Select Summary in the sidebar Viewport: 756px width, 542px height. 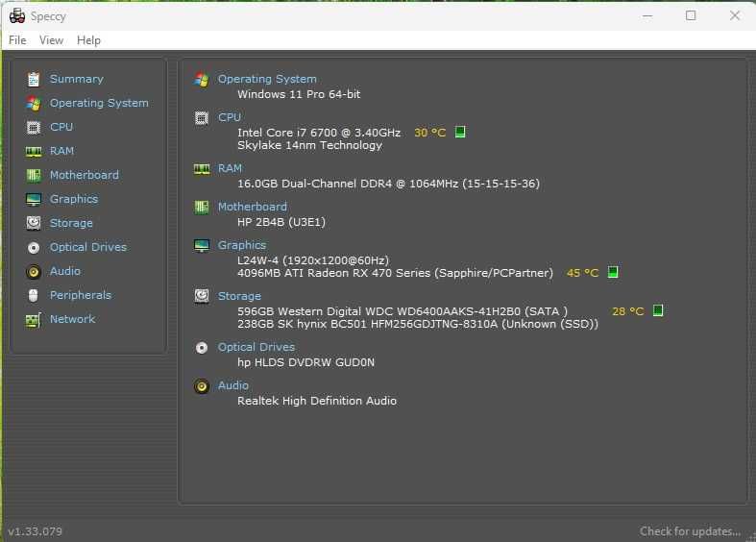click(x=77, y=79)
